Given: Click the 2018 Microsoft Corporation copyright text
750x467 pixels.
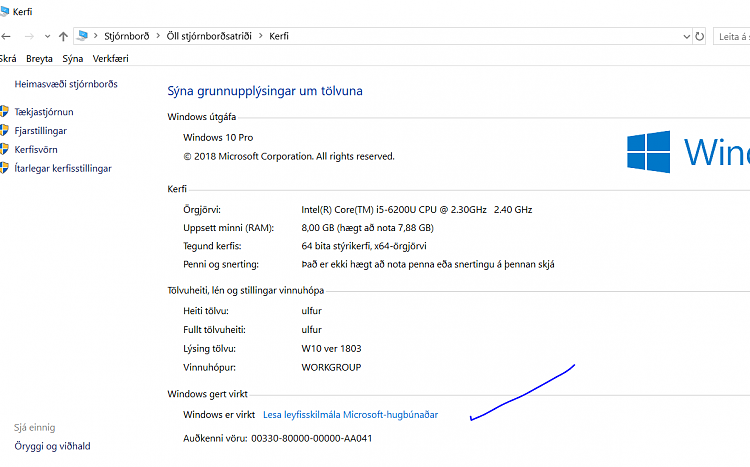Looking at the screenshot, I should 289,156.
